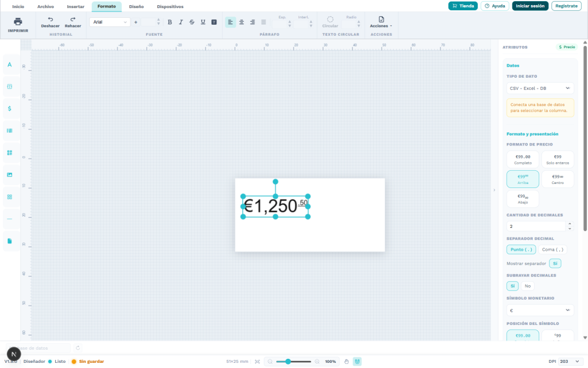Select the barcode tool in sidebar

(10, 131)
